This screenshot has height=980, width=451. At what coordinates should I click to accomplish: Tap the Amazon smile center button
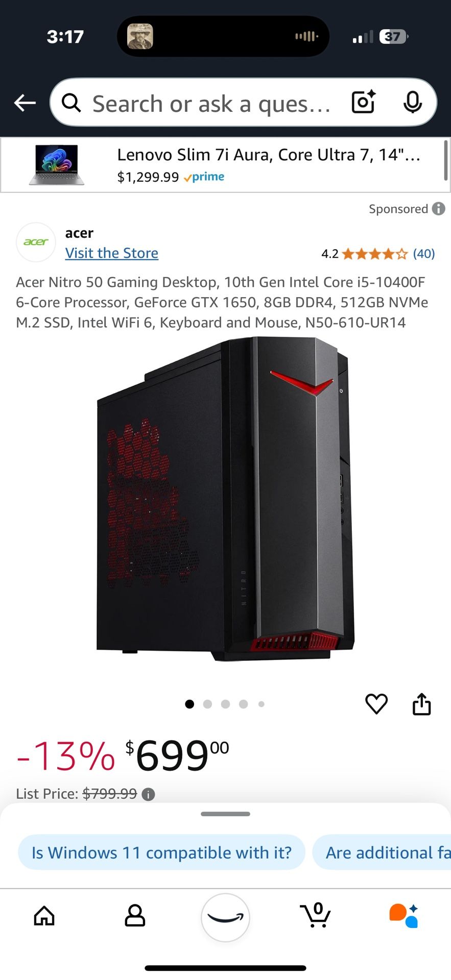(225, 917)
